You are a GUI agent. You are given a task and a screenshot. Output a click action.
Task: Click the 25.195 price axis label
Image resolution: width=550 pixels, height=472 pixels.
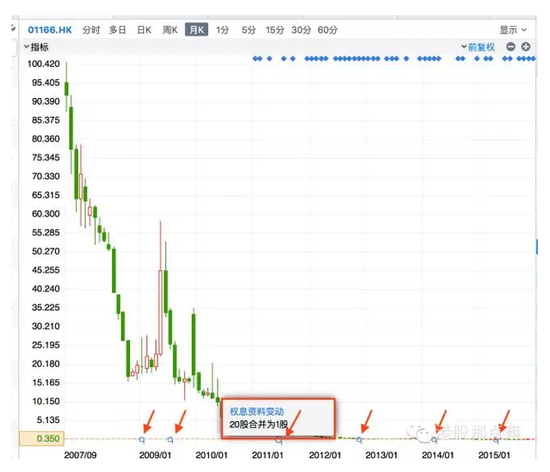tap(46, 345)
